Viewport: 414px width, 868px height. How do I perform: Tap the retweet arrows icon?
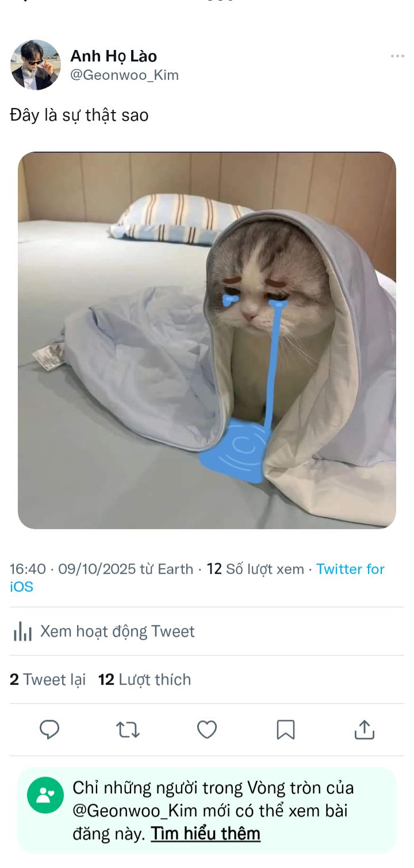pyautogui.click(x=128, y=730)
